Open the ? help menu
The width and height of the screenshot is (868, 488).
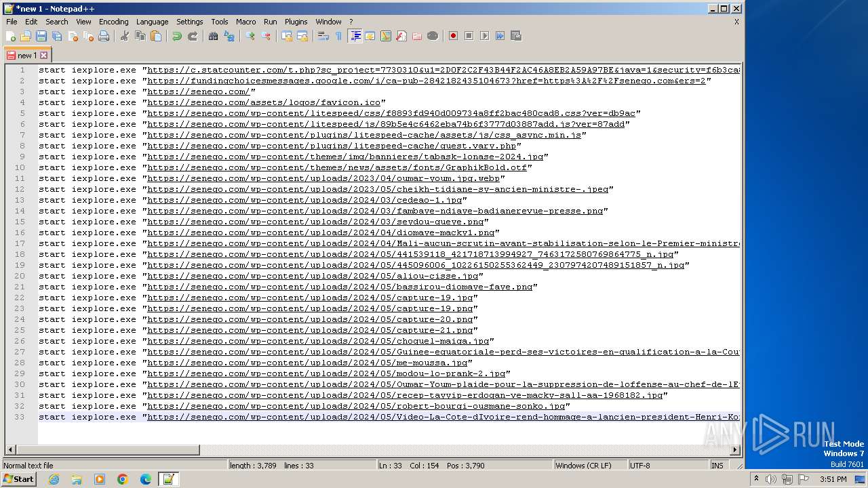351,22
